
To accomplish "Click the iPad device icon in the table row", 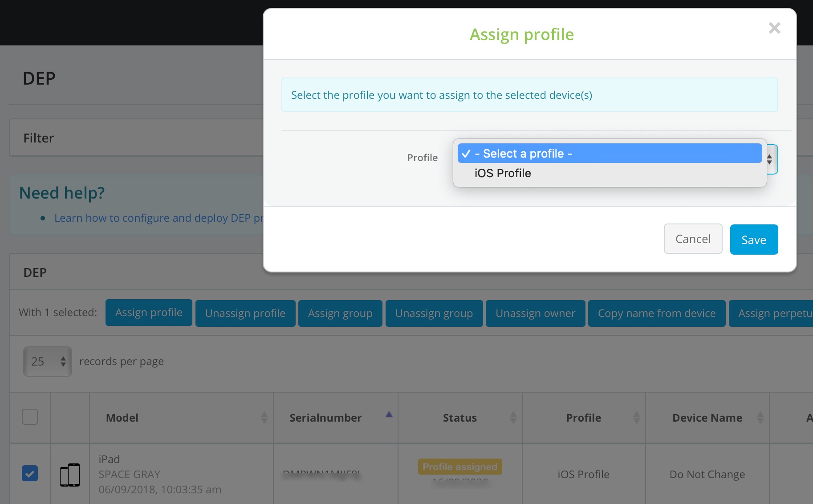I will tap(70, 474).
